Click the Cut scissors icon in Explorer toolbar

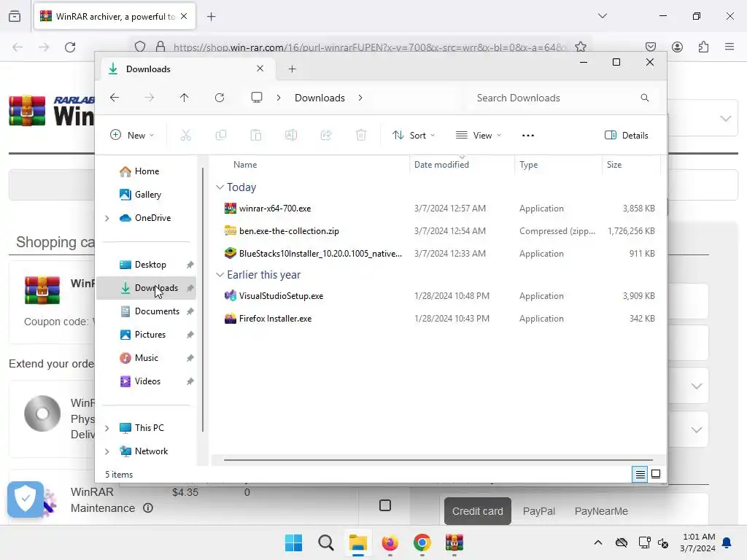186,135
